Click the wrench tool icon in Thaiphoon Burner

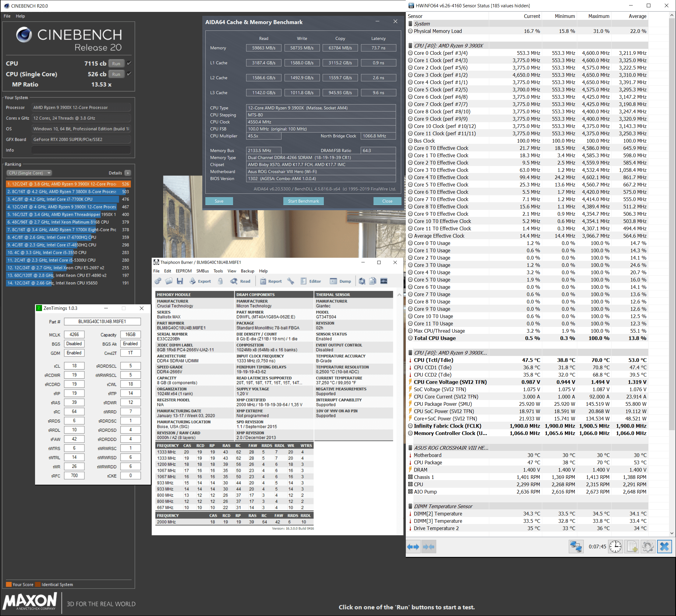(x=291, y=281)
